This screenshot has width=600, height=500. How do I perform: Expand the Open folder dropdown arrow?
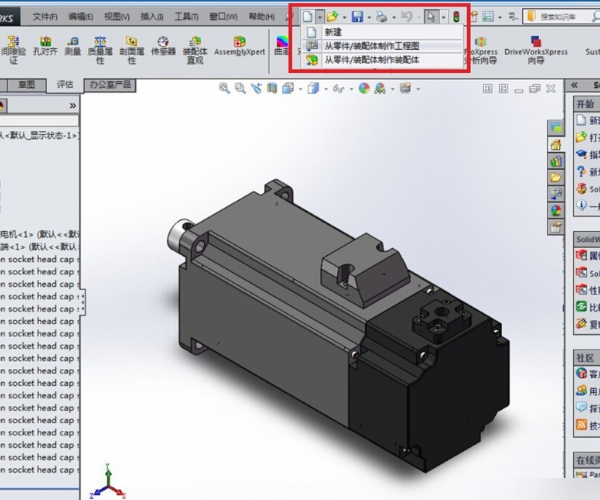pyautogui.click(x=343, y=16)
